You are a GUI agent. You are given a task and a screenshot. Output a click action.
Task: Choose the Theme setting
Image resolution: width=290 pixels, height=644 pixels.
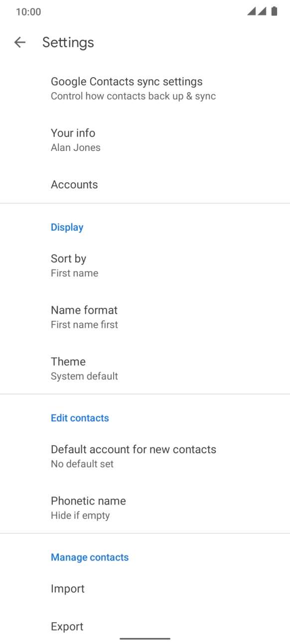[145, 369]
